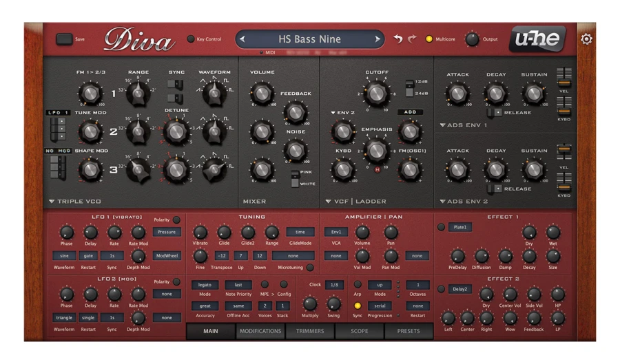This screenshot has height=364, width=620.
Task: Click the mixer Feedback knob
Action: [x=296, y=113]
